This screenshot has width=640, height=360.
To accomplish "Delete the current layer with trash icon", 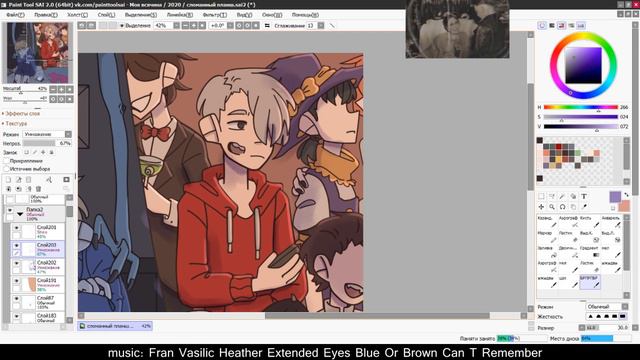I will [x=38, y=189].
